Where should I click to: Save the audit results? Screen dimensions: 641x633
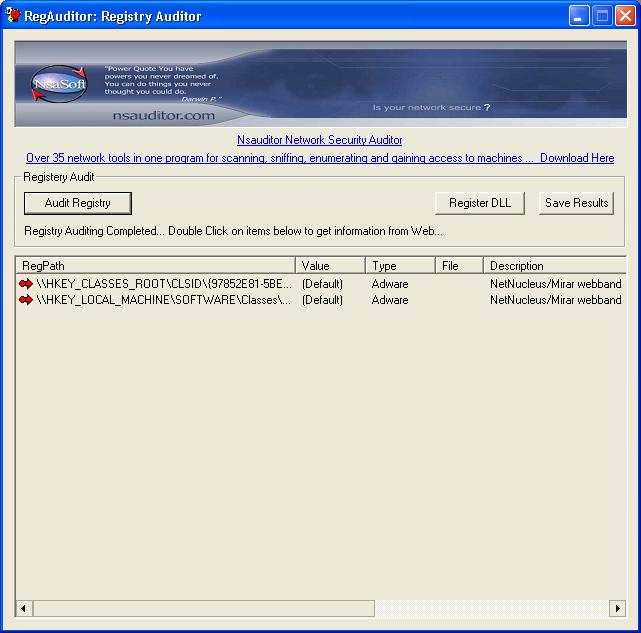(x=576, y=203)
